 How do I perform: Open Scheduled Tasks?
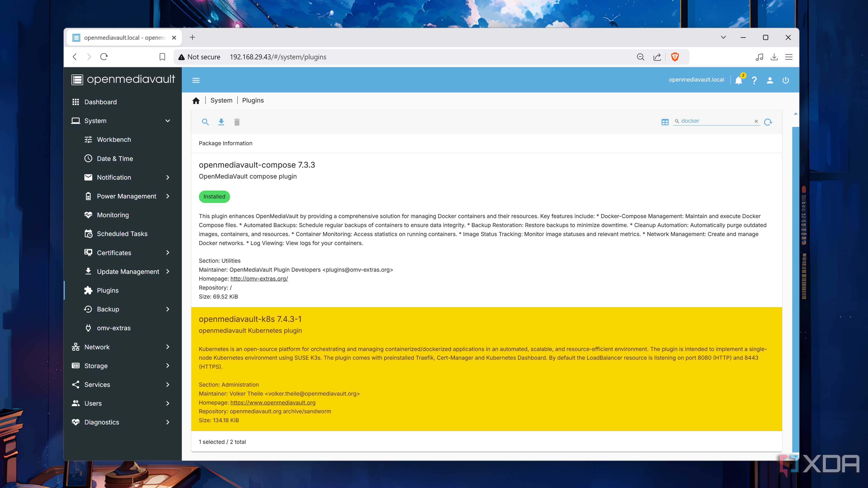click(123, 234)
